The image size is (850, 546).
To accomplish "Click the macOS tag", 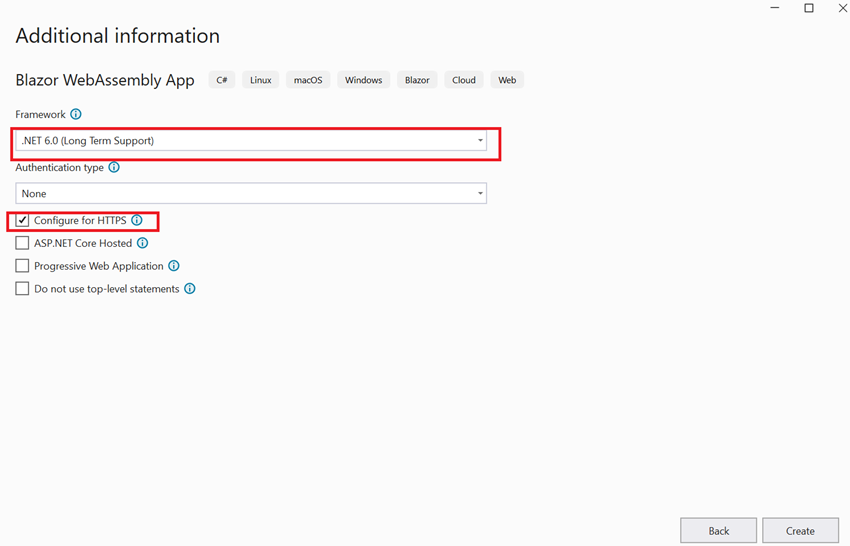I will click(x=308, y=80).
